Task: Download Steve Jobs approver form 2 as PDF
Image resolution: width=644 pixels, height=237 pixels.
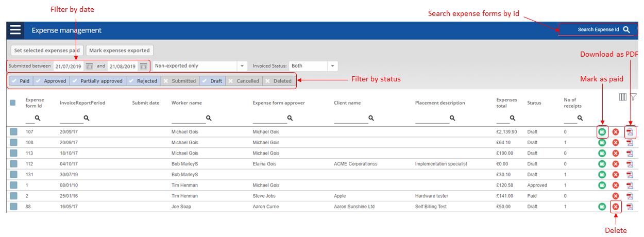Action: coord(629,196)
